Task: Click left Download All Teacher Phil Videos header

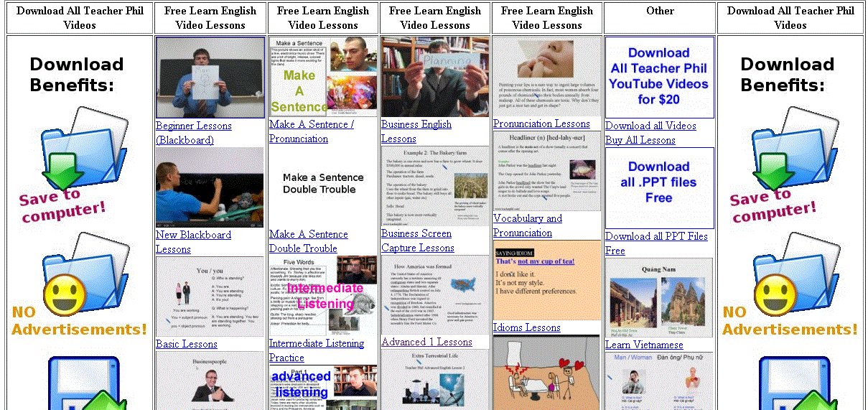Action: (80, 18)
